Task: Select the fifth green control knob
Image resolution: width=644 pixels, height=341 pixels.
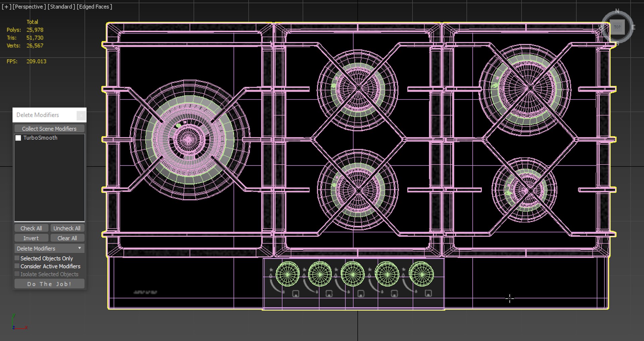Action: pyautogui.click(x=422, y=274)
